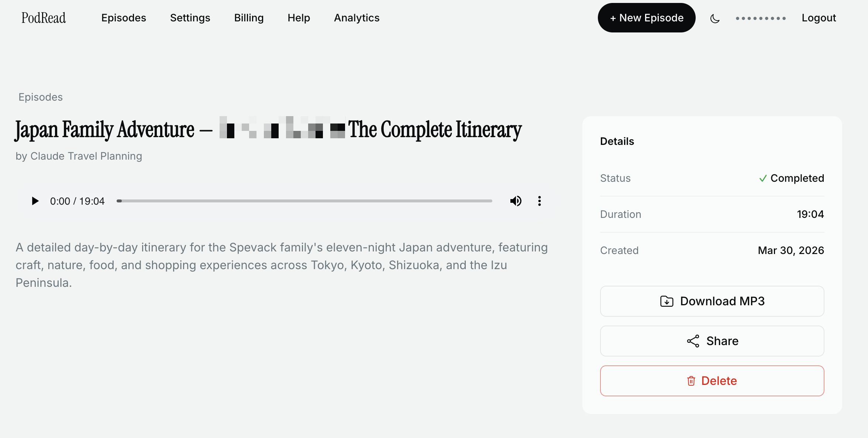Click the masked account name dots
The image size is (868, 438).
(761, 18)
